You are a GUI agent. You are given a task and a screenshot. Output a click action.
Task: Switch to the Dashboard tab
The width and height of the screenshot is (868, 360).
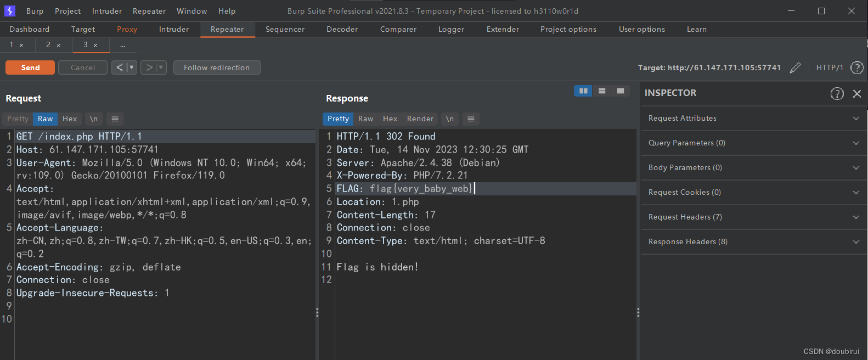point(29,30)
